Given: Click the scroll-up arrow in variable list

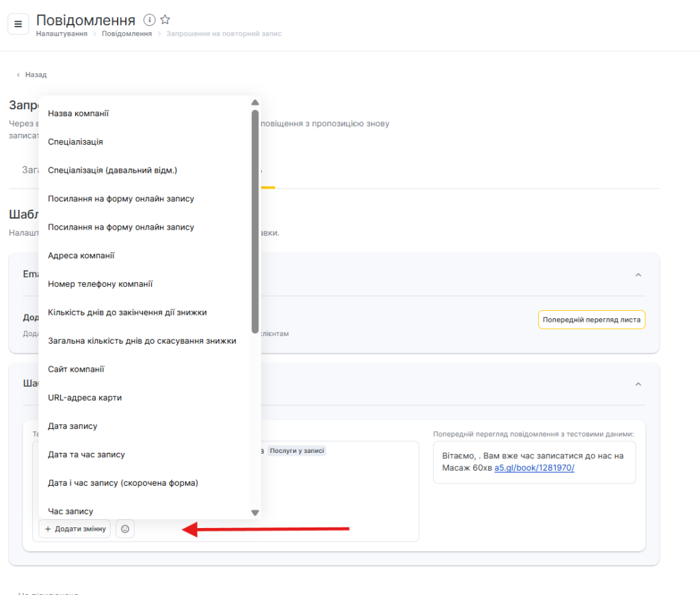Looking at the screenshot, I should pos(255,102).
